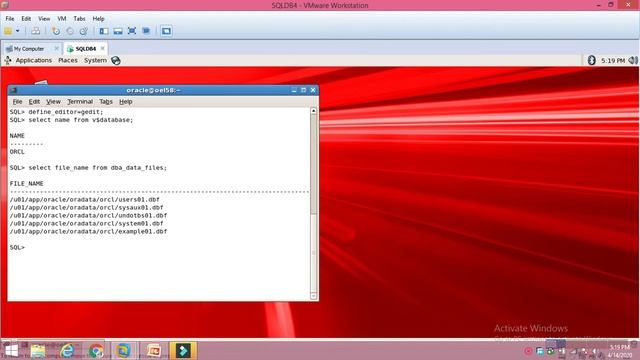Open terminal View menu

tap(53, 102)
